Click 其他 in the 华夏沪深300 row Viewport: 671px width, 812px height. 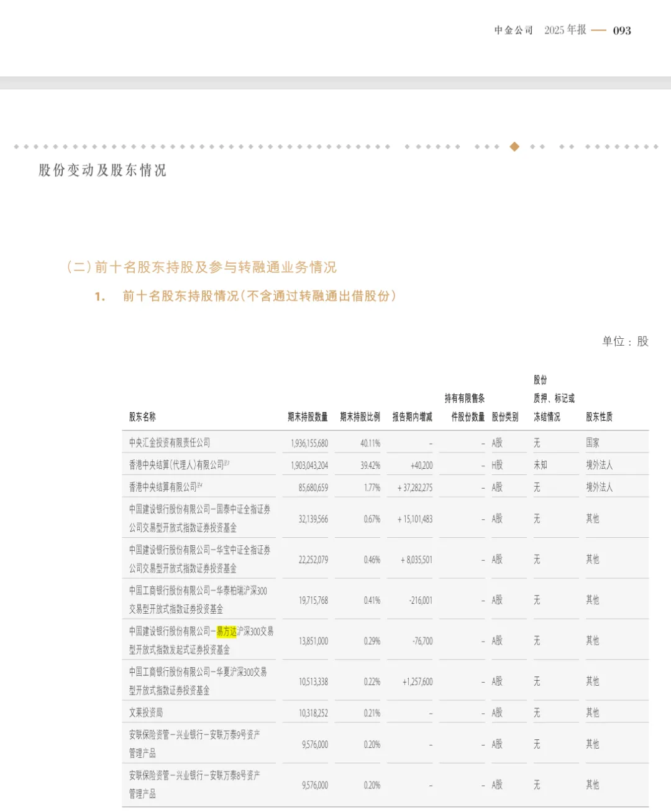pos(593,681)
